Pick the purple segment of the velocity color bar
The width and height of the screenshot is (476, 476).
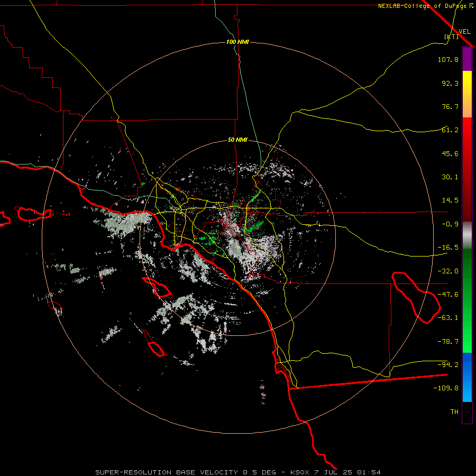pos(467,59)
